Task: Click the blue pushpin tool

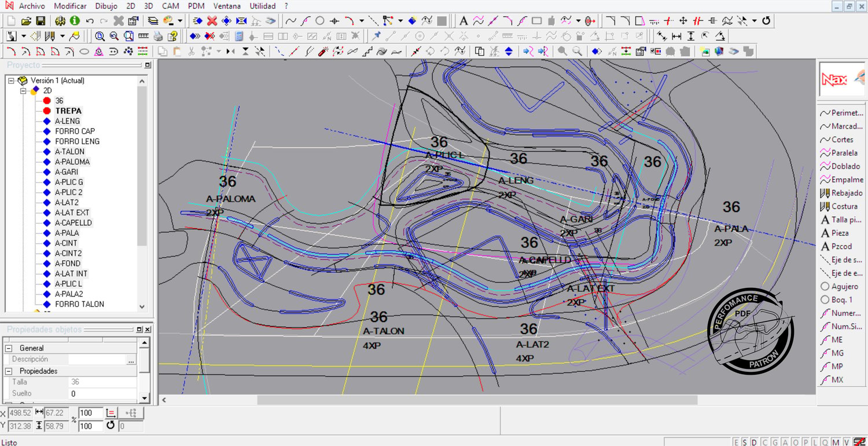Action: [x=376, y=36]
